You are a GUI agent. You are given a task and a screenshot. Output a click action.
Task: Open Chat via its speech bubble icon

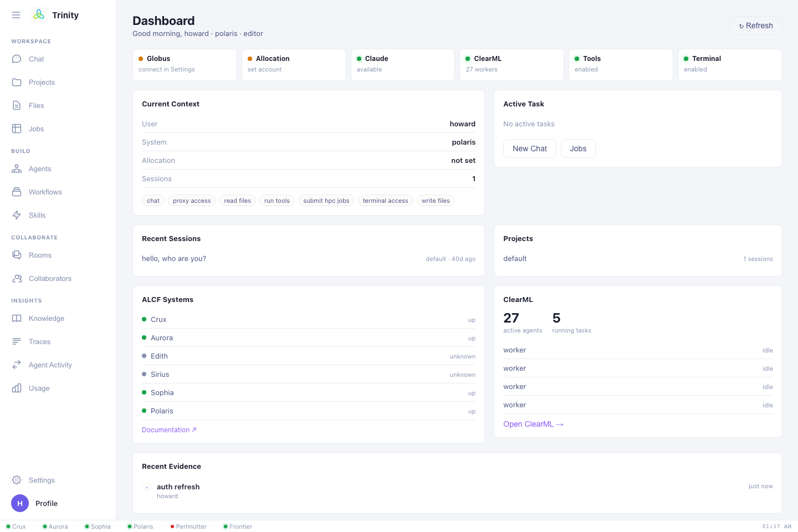point(17,59)
